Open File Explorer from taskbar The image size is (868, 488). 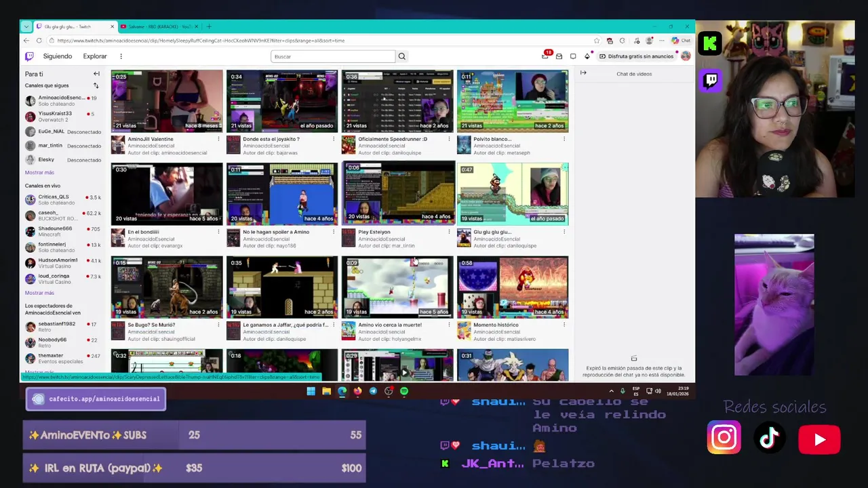pyautogui.click(x=326, y=391)
